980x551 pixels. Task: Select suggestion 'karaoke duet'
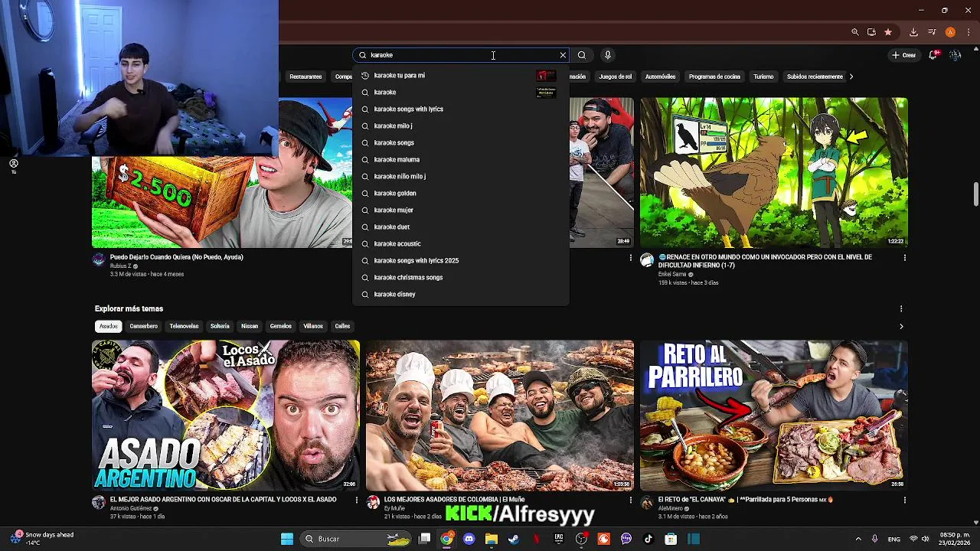click(x=461, y=227)
